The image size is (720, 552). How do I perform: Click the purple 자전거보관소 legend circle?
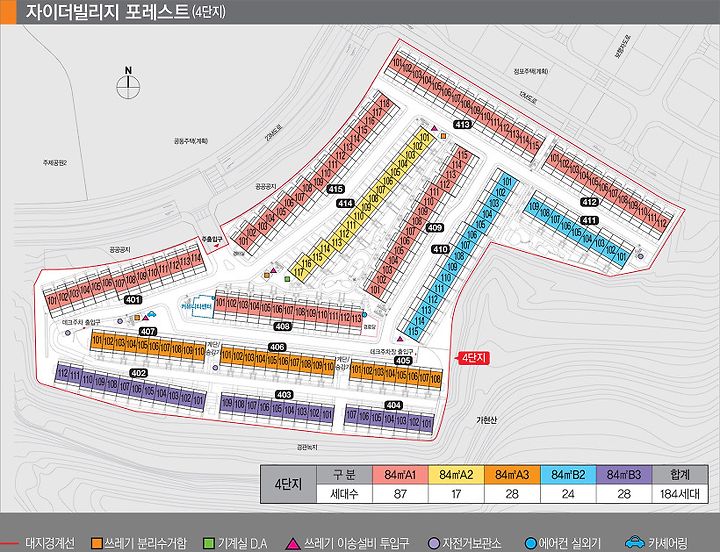(x=433, y=543)
